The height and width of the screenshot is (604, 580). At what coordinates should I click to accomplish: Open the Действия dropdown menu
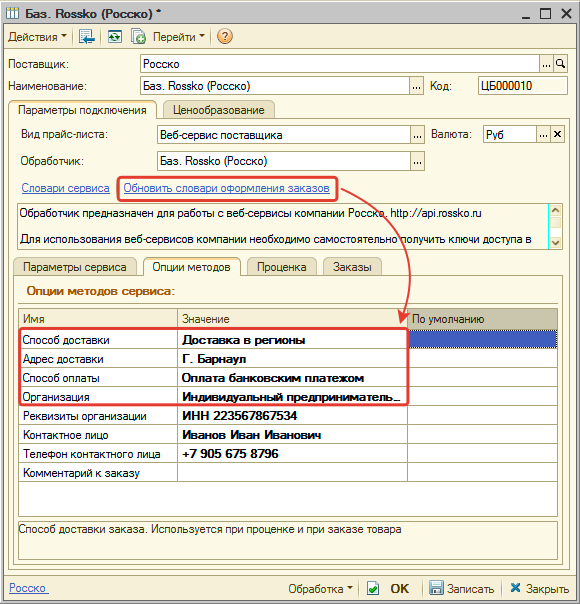pyautogui.click(x=37, y=37)
